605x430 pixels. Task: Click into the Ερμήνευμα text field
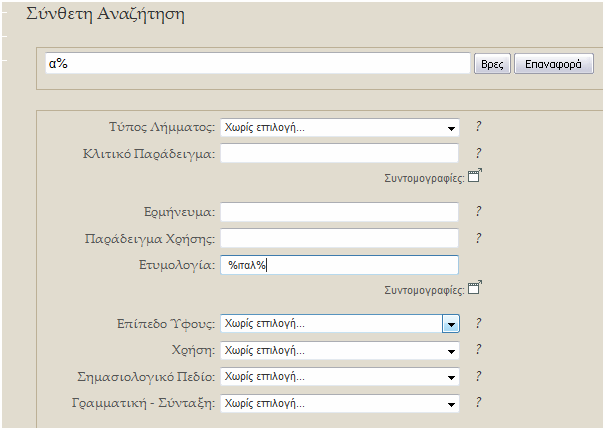pos(340,212)
